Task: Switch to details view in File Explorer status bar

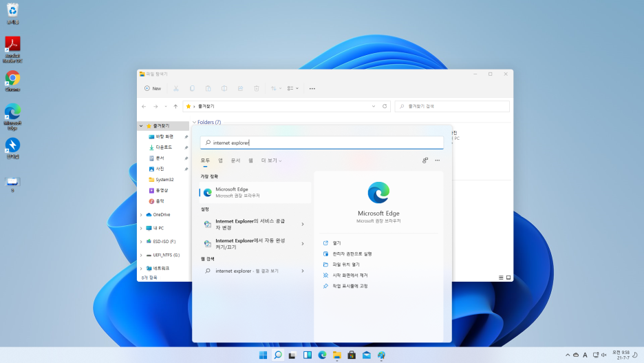Action: 501,278
